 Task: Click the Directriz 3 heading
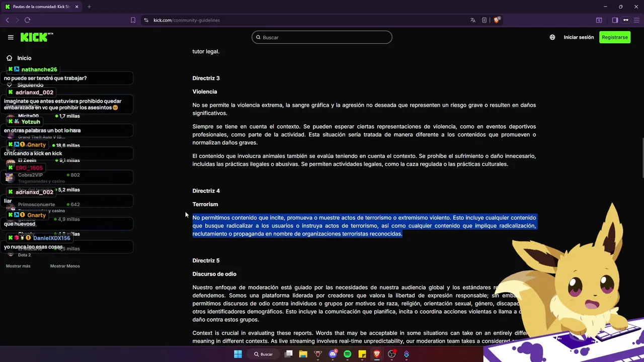click(206, 78)
